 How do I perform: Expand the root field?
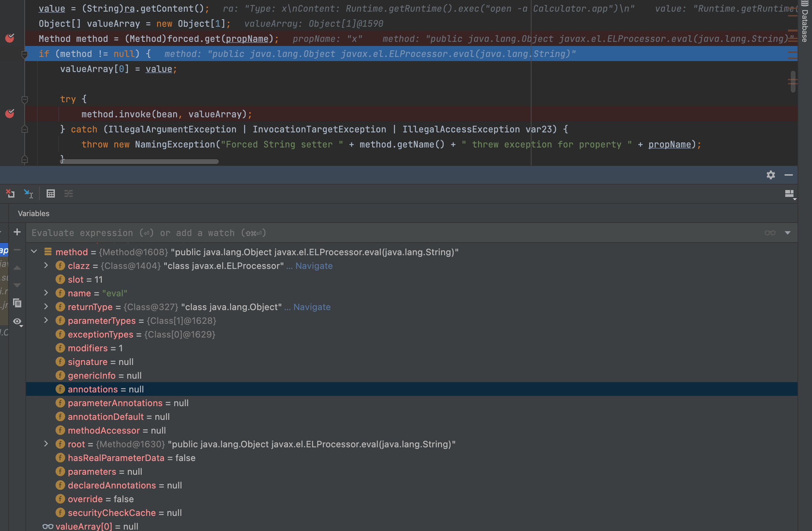[46, 444]
